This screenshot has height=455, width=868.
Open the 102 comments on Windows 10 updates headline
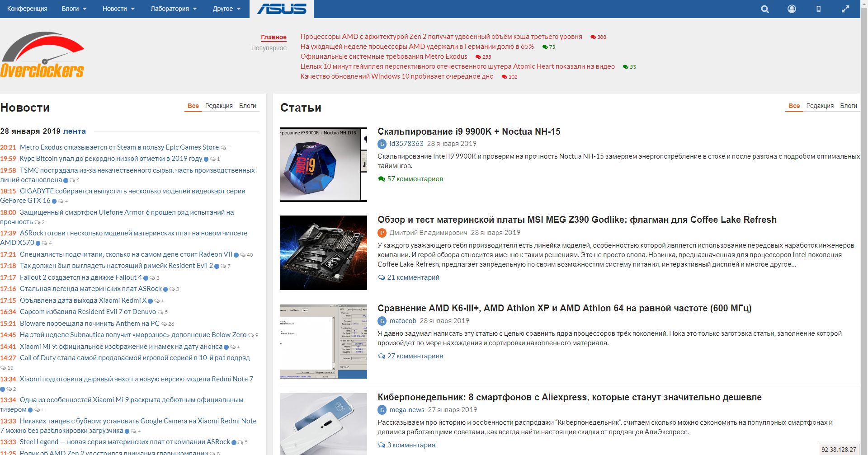click(x=509, y=77)
